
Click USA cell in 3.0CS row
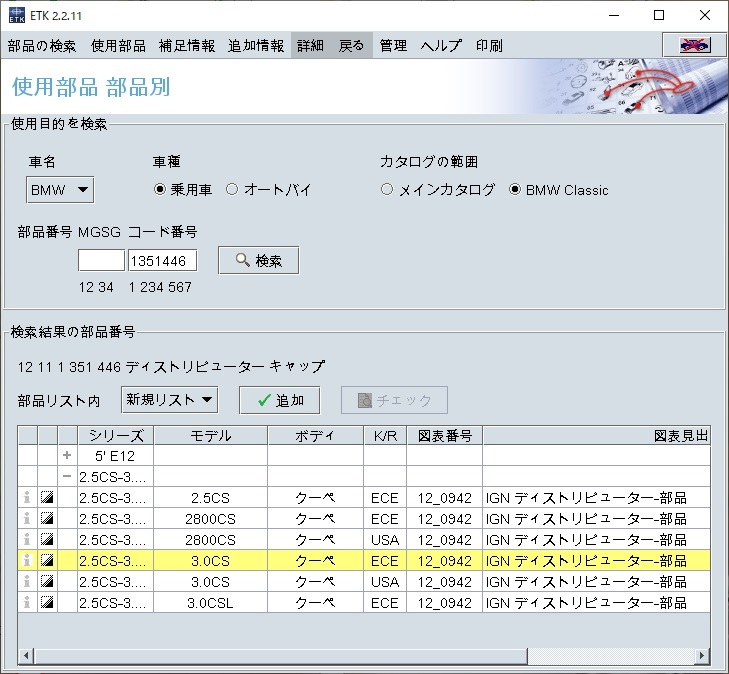(385, 582)
